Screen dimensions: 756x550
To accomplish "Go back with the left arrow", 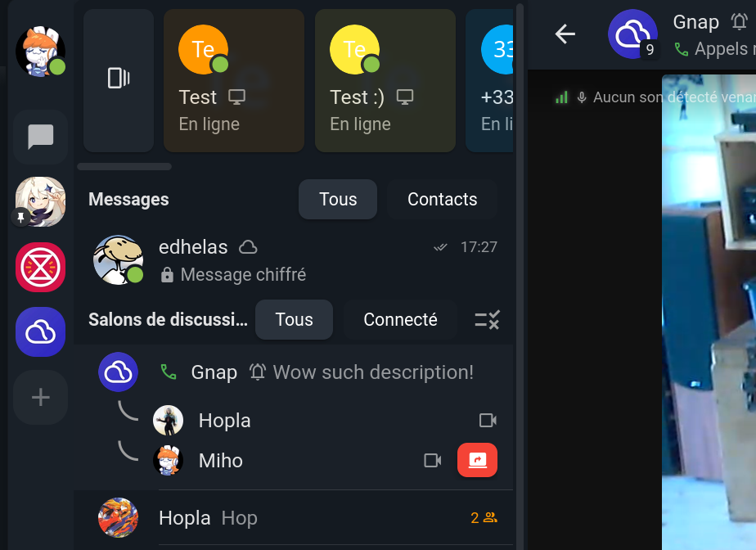I will (x=565, y=34).
